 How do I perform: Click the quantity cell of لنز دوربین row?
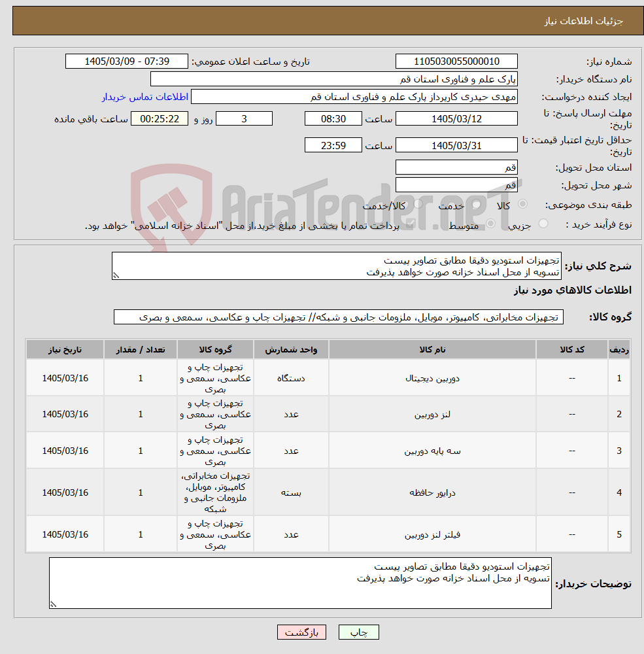tap(141, 415)
